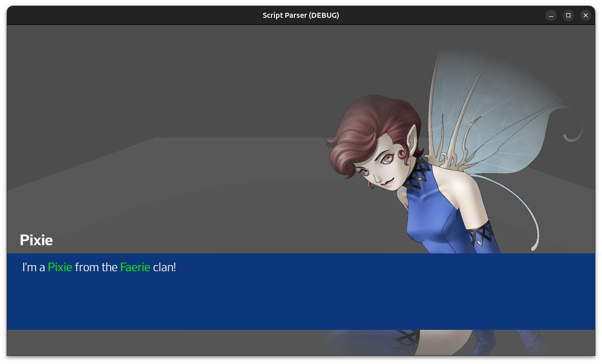Click the Pixie name label
The height and width of the screenshot is (364, 602).
(x=36, y=240)
